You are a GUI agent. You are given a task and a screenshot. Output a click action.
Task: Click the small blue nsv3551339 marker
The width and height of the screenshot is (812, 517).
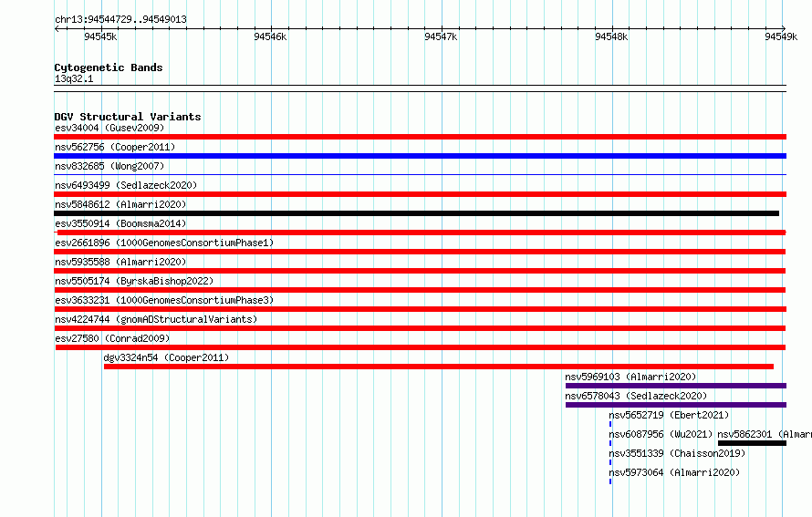pos(610,462)
